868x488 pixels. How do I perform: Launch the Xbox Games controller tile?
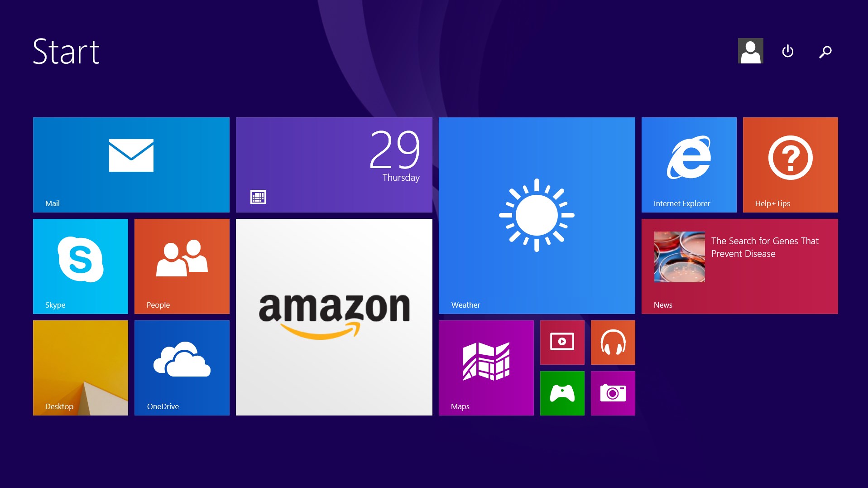(x=562, y=393)
